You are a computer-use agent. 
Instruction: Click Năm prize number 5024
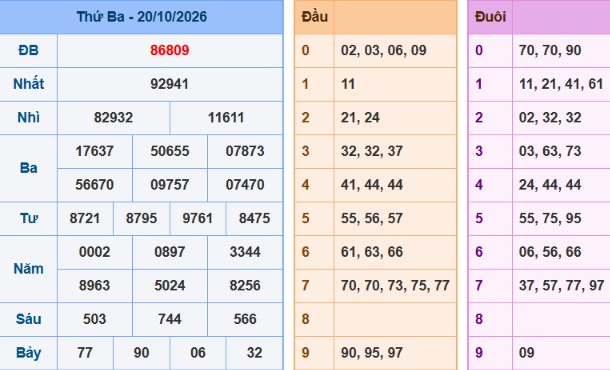170,285
